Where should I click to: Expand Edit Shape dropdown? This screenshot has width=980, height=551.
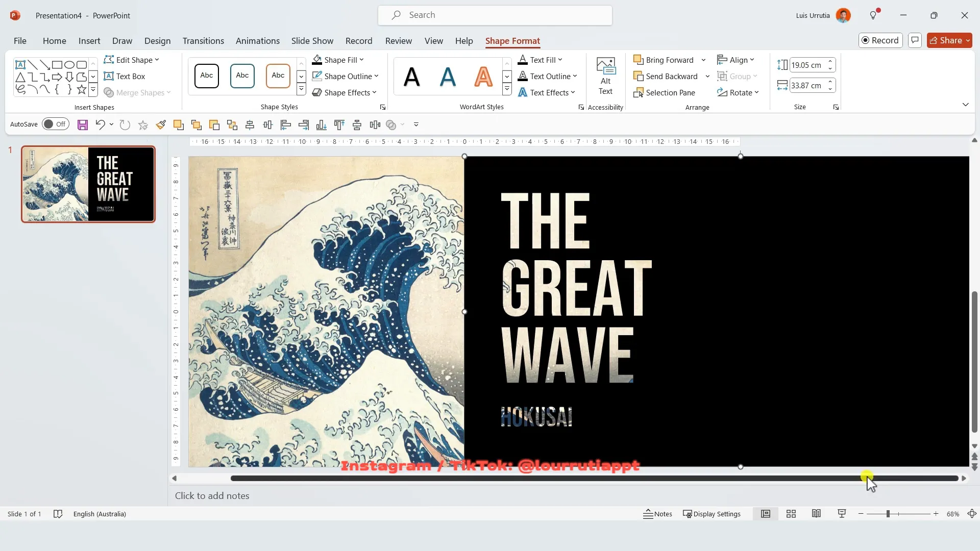pos(132,60)
